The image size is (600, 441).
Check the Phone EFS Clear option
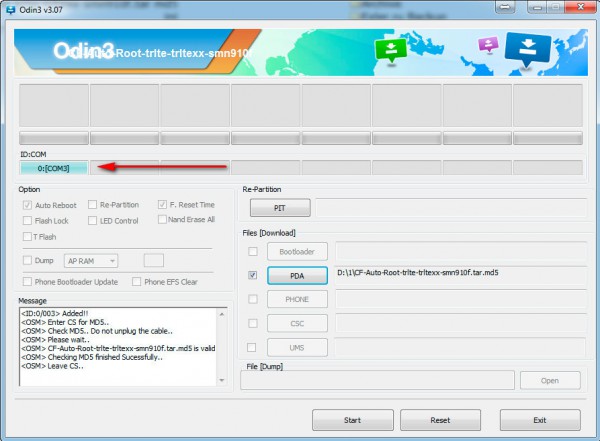[x=136, y=281]
